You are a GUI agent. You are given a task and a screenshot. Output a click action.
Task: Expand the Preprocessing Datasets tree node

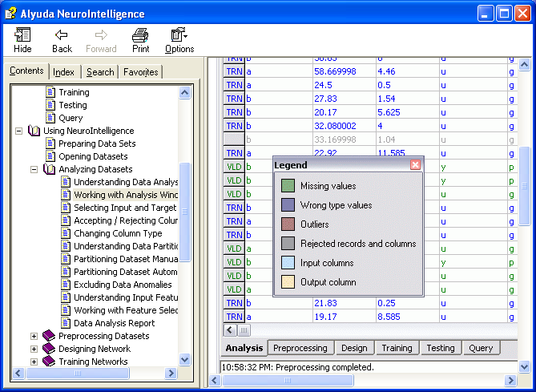[x=34, y=336]
